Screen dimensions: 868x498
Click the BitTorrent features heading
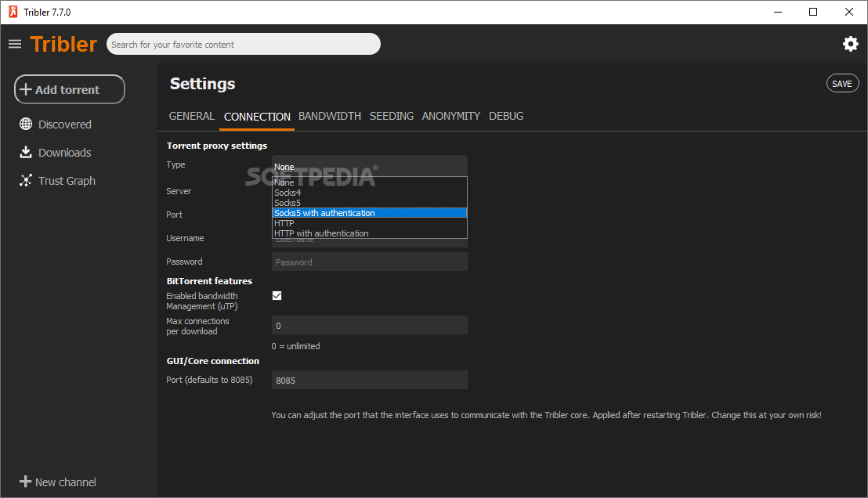pyautogui.click(x=209, y=281)
